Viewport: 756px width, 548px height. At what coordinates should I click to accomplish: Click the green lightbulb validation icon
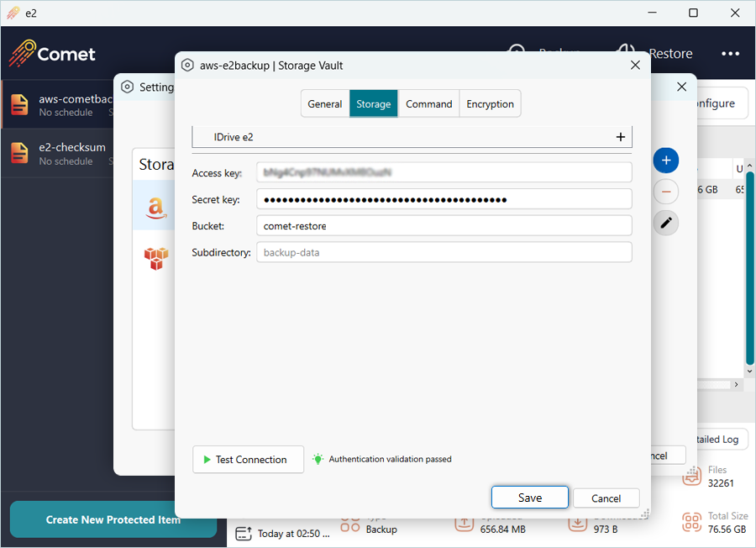click(318, 459)
